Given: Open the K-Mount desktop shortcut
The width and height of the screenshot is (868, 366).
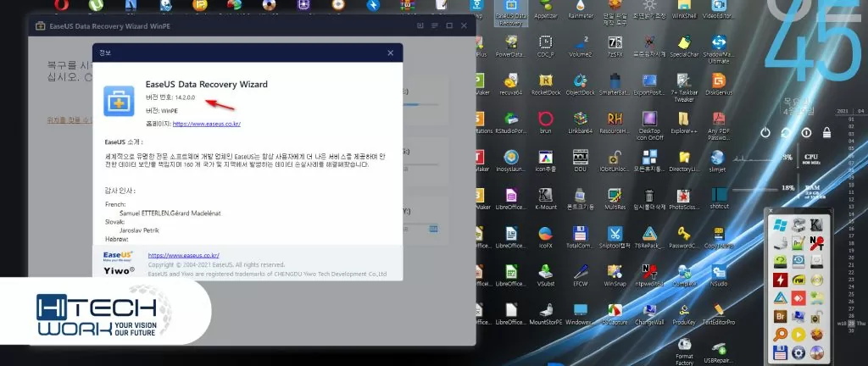Looking at the screenshot, I should coord(545,199).
